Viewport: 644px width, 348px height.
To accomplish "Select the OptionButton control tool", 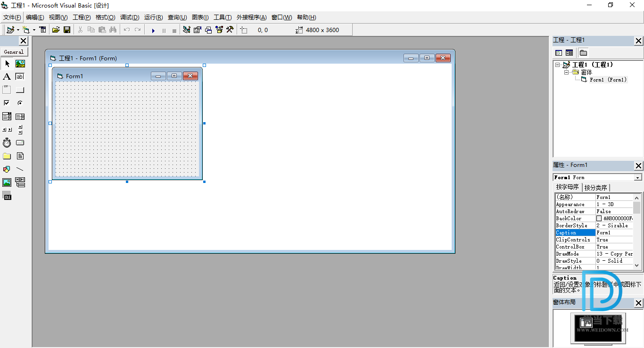I will click(x=20, y=103).
